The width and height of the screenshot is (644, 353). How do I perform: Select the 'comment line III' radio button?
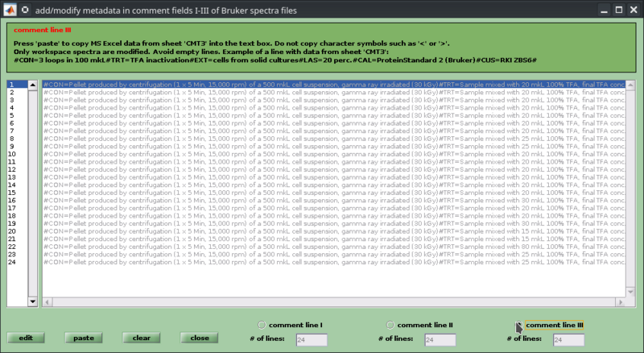518,325
